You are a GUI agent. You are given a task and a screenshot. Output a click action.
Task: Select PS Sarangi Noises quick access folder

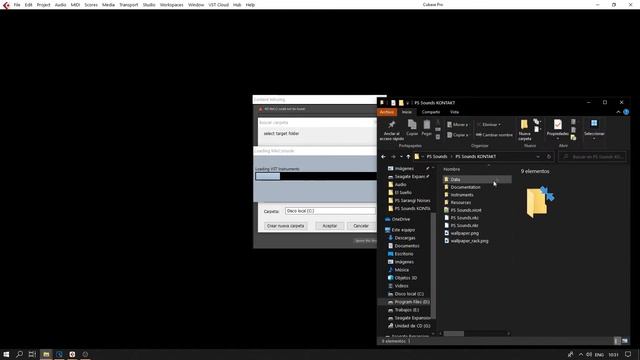(x=412, y=201)
